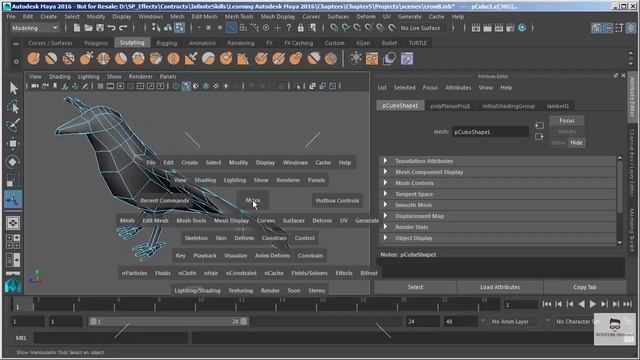640x360 pixels.
Task: Select the first Sculpt tool on shelf
Action: (x=33, y=58)
